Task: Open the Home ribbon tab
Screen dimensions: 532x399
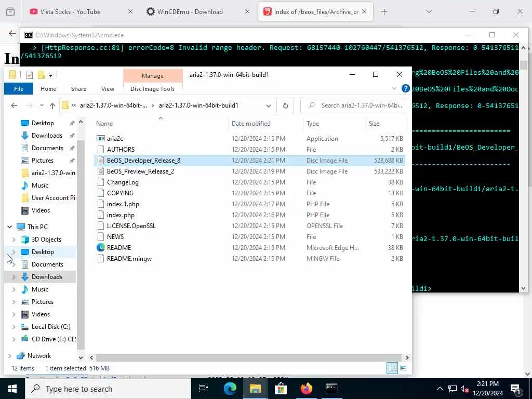Action: (x=48, y=89)
